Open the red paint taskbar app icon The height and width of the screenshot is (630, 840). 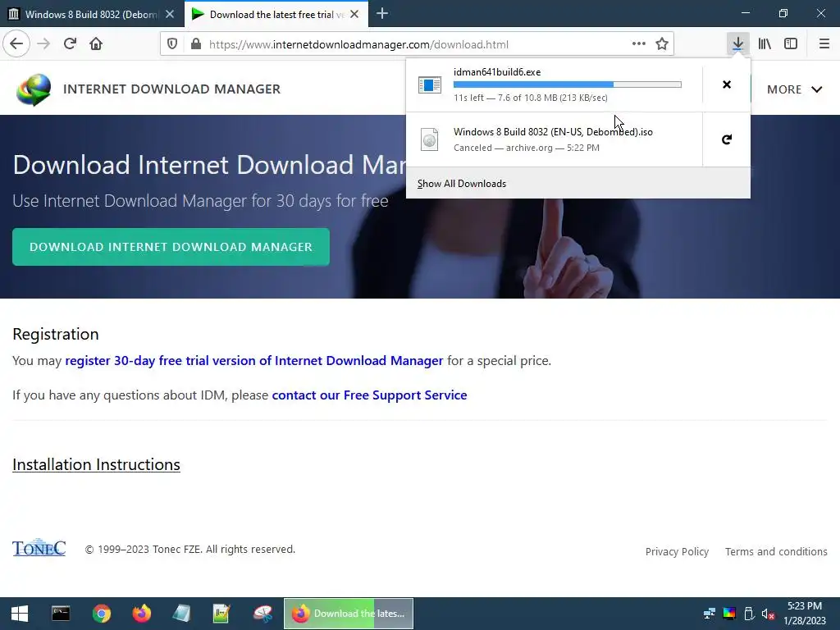(262, 614)
